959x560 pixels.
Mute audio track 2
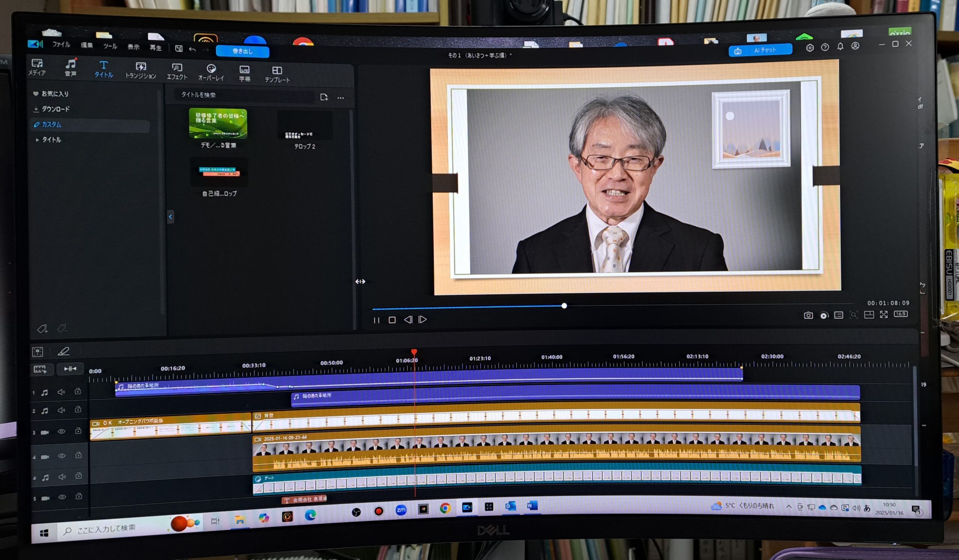click(61, 411)
